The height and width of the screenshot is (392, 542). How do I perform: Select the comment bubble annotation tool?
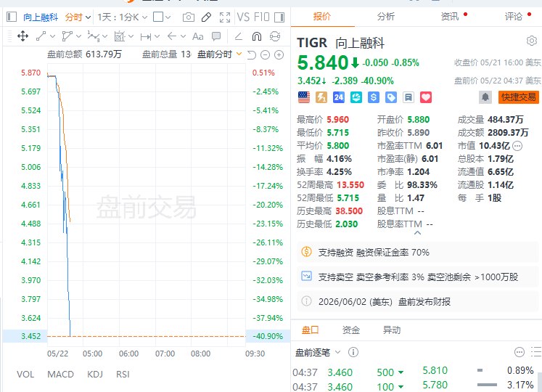coord(216,36)
